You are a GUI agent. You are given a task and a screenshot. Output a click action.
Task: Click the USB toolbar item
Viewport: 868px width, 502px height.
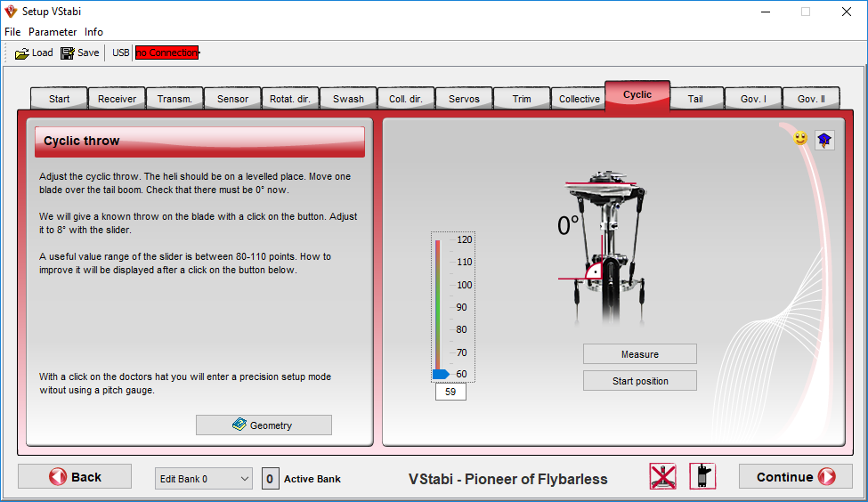121,53
